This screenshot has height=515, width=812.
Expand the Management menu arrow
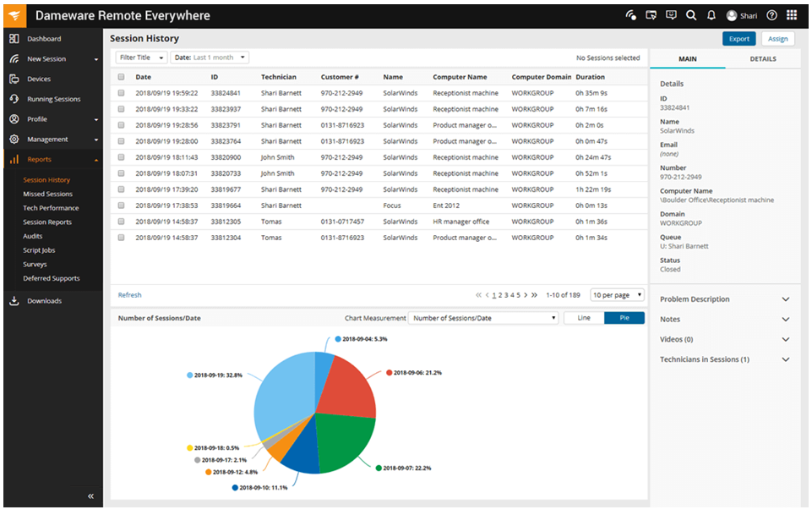click(96, 140)
